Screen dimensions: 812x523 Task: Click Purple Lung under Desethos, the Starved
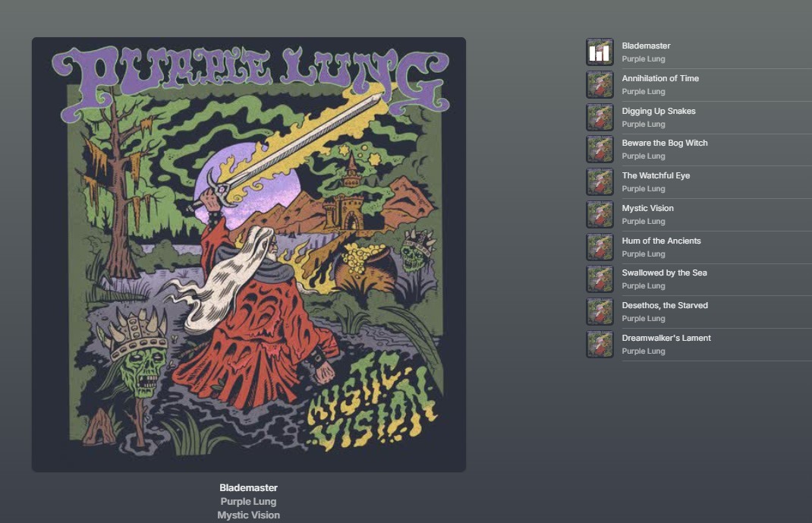point(644,319)
